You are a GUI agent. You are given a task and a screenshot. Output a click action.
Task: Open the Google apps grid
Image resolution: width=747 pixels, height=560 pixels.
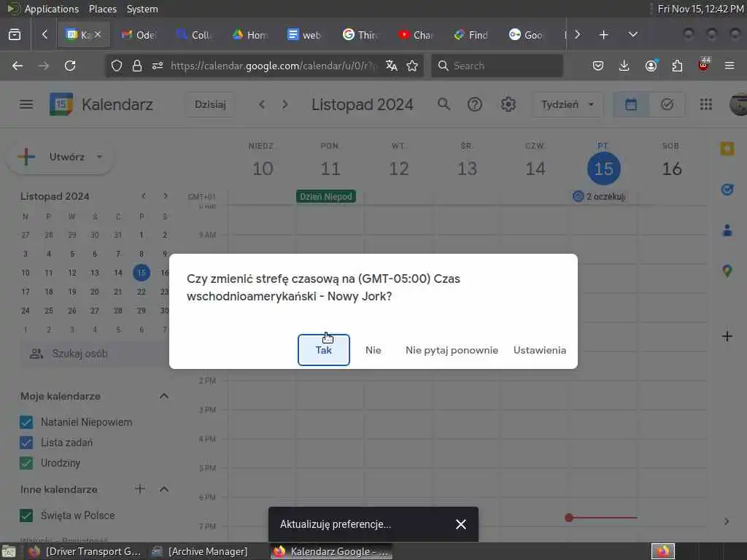point(706,104)
